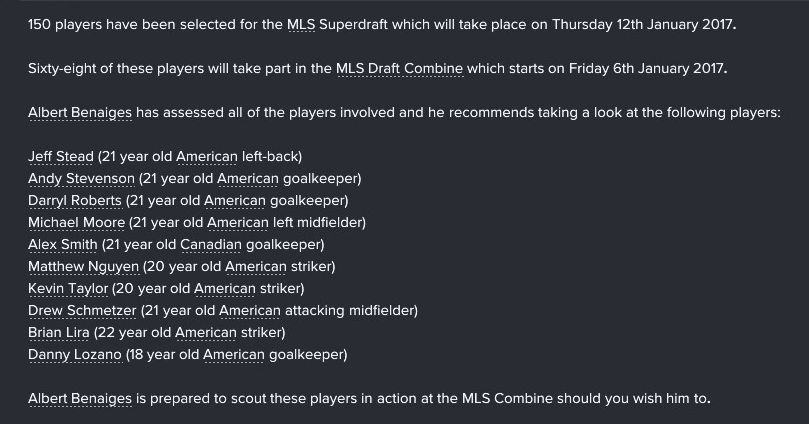Open Alex Smith's player profile
Viewport: 809px width, 424px height.
(63, 244)
